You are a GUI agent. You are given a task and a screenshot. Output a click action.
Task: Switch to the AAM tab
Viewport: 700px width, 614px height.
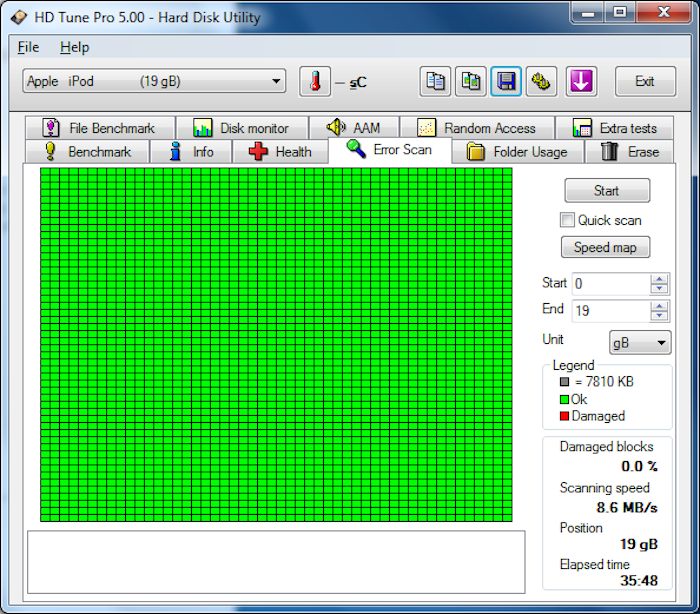click(x=354, y=128)
